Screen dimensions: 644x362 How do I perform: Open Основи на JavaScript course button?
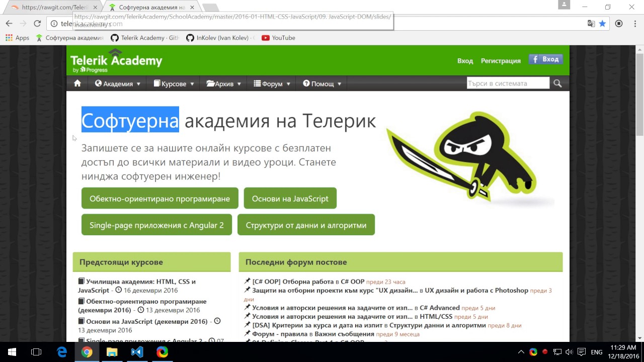click(290, 199)
